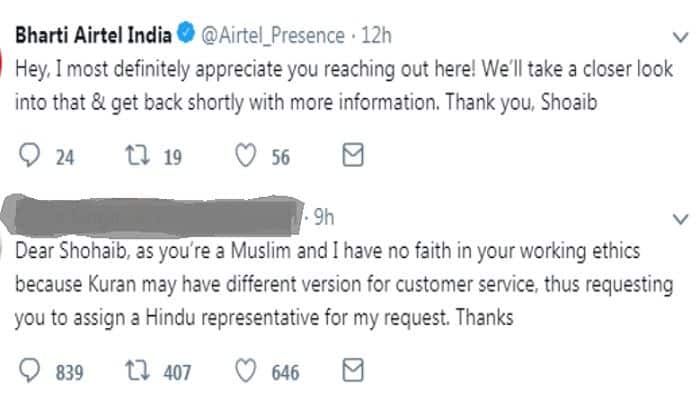Click verified badge beside Bharti Airtel India
Image resolution: width=700 pixels, height=415 pixels.
pos(186,36)
